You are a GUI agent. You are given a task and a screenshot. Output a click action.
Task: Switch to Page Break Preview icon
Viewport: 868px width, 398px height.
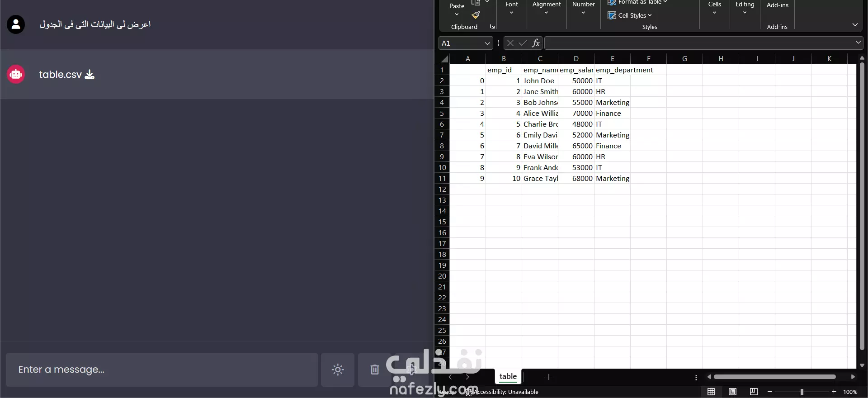click(x=754, y=392)
